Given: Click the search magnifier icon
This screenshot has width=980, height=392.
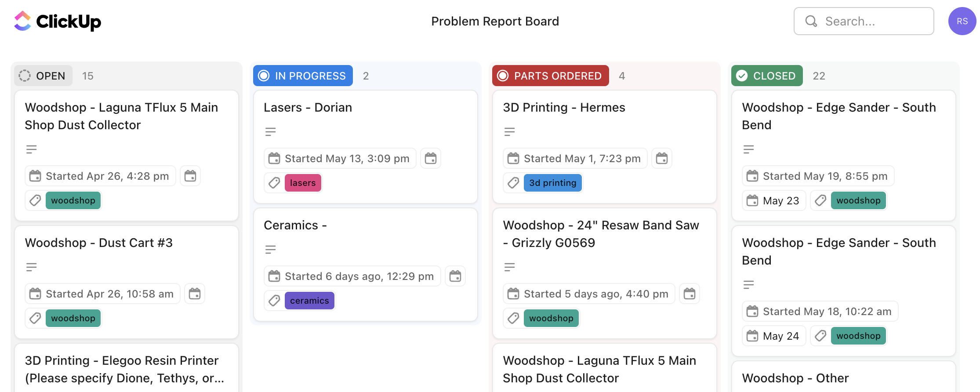Looking at the screenshot, I should tap(811, 21).
